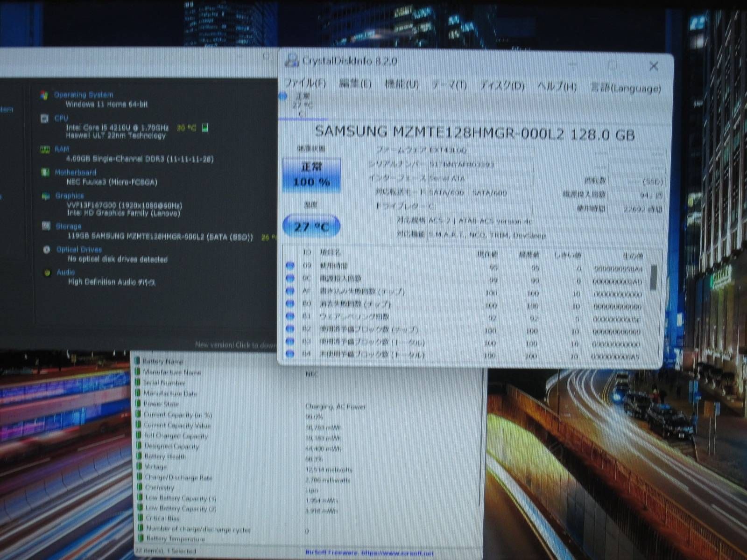The image size is (747, 560).
Task: Open the ディスク(D) menu
Action: 502,86
